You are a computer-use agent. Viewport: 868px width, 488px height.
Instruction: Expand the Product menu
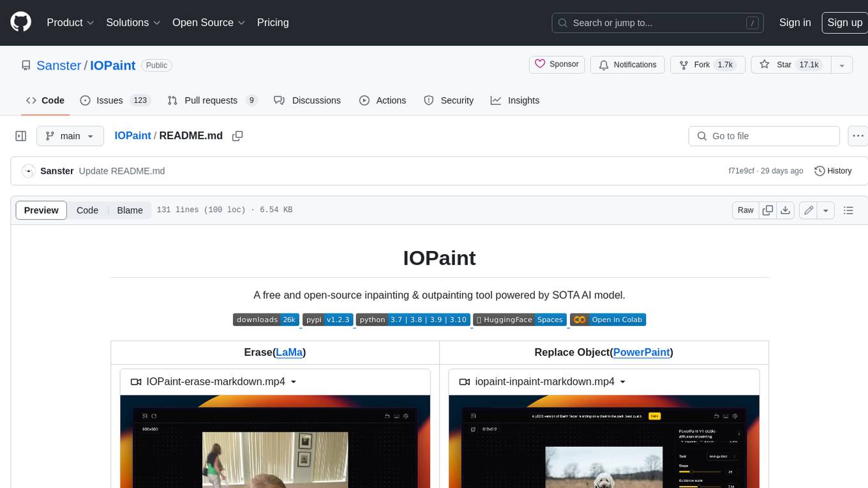[70, 22]
